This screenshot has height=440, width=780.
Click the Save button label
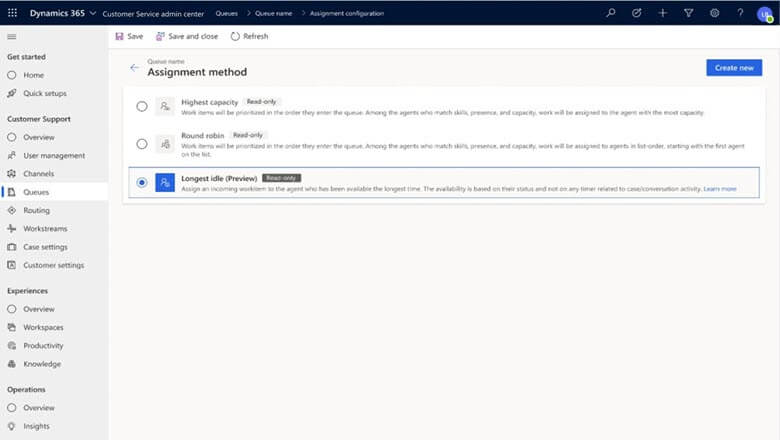(135, 36)
